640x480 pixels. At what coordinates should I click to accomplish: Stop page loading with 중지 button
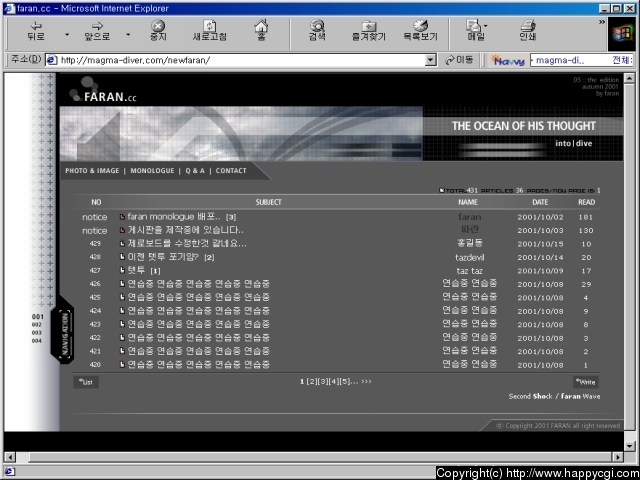158,31
